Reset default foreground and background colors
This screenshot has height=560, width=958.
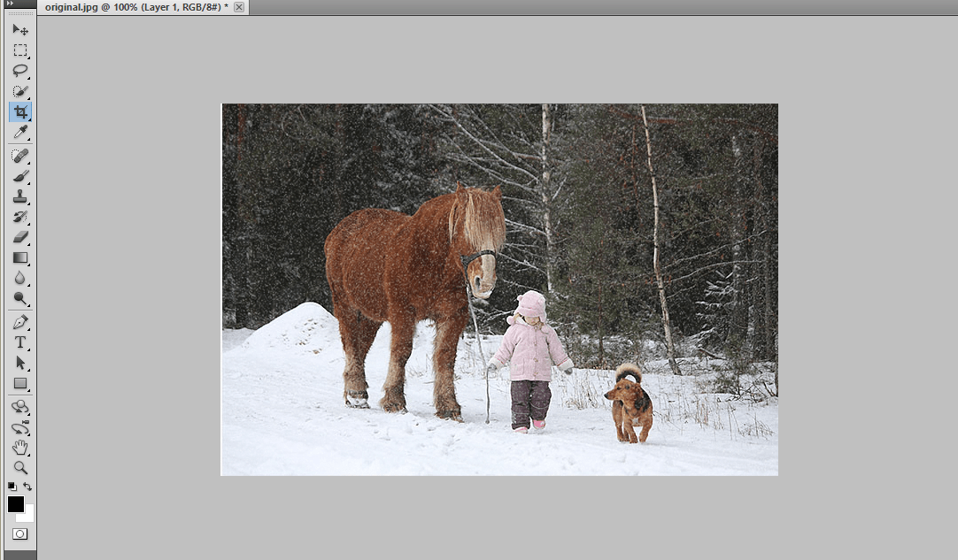[x=12, y=486]
